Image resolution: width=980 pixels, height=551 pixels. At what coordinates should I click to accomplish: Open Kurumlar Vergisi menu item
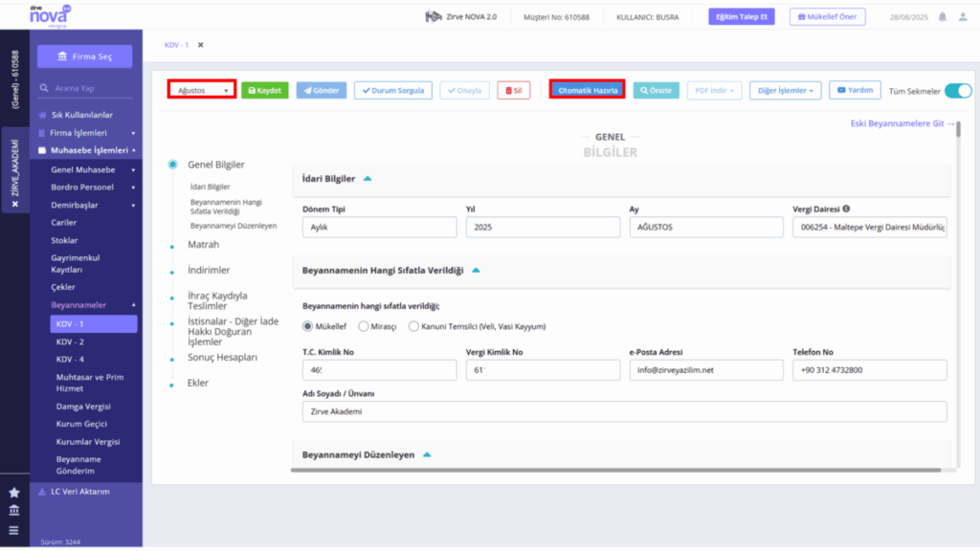coord(88,442)
